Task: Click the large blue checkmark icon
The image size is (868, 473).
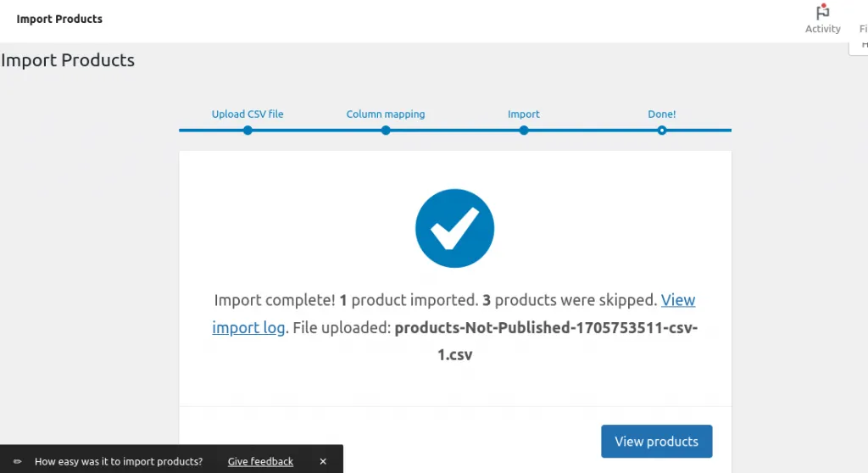Action: pos(454,228)
